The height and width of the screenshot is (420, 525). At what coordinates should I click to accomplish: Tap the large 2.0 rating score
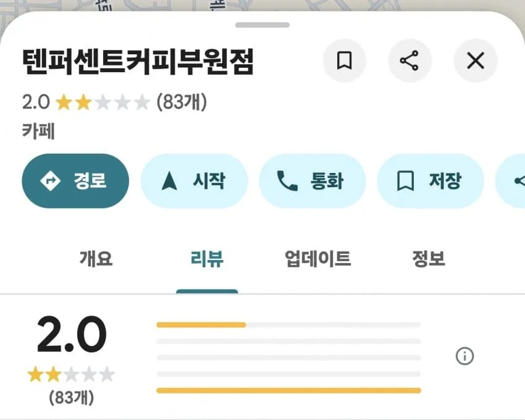tap(70, 336)
